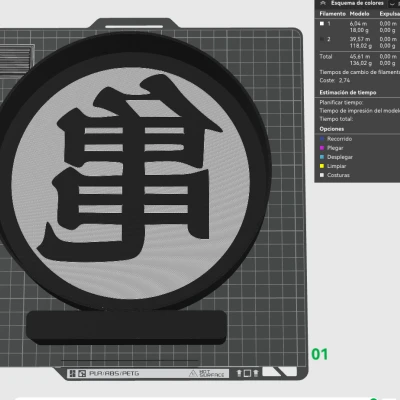Click the white swatch for filament 1
This screenshot has height=400, width=400.
click(x=322, y=24)
